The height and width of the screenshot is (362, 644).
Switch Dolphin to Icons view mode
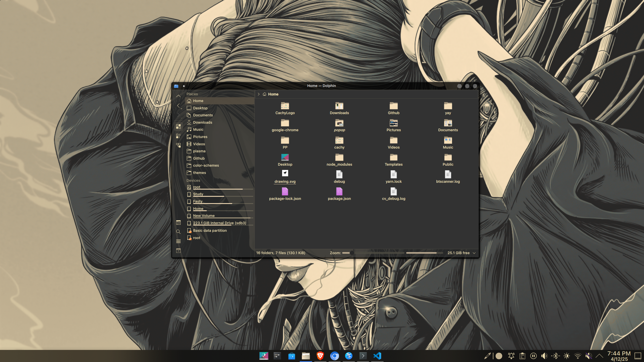click(x=178, y=126)
